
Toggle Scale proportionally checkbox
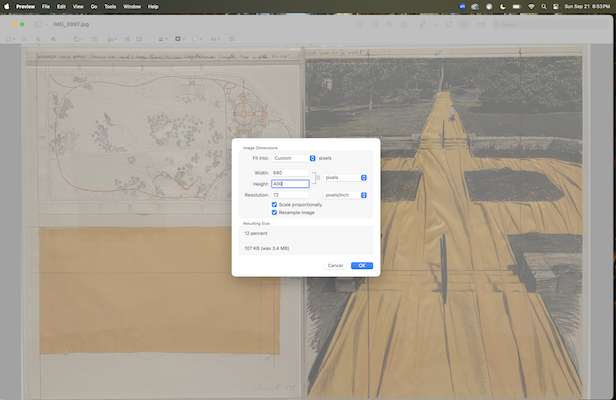[x=275, y=204]
